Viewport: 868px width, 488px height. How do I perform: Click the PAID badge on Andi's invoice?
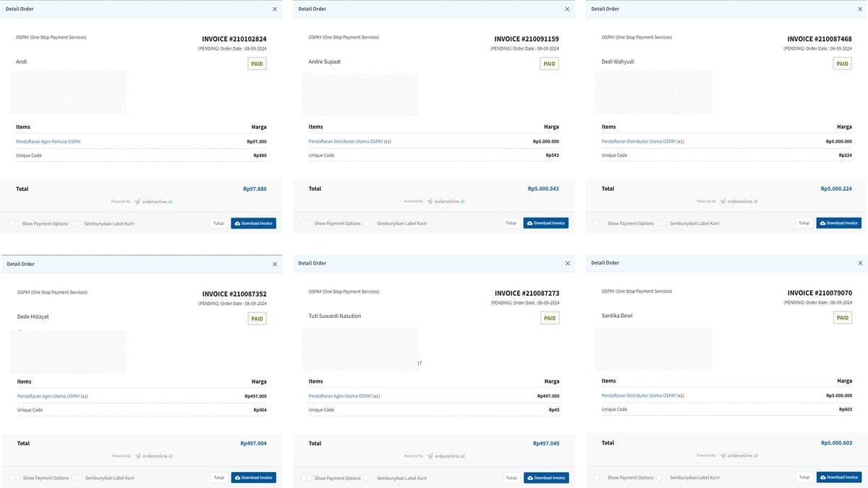[x=257, y=64]
